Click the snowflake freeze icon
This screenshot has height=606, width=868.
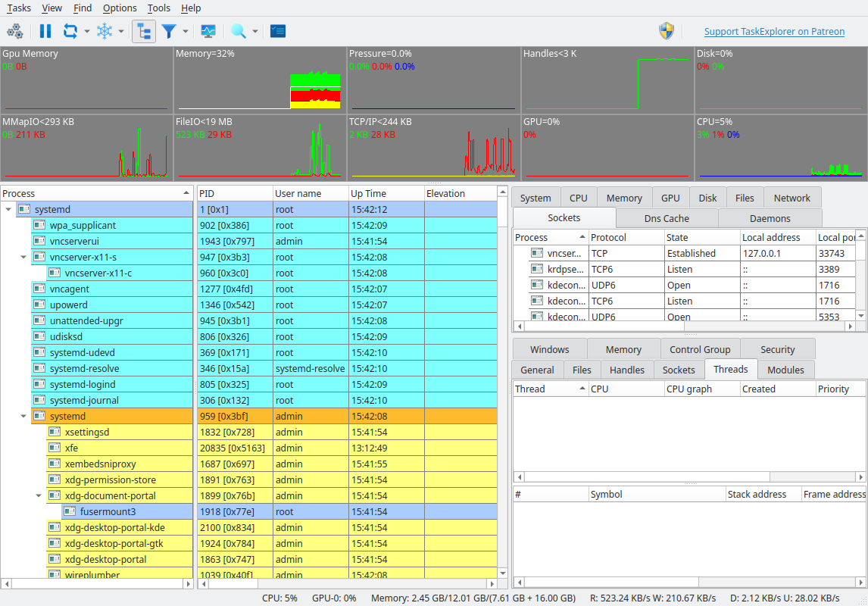coord(105,31)
